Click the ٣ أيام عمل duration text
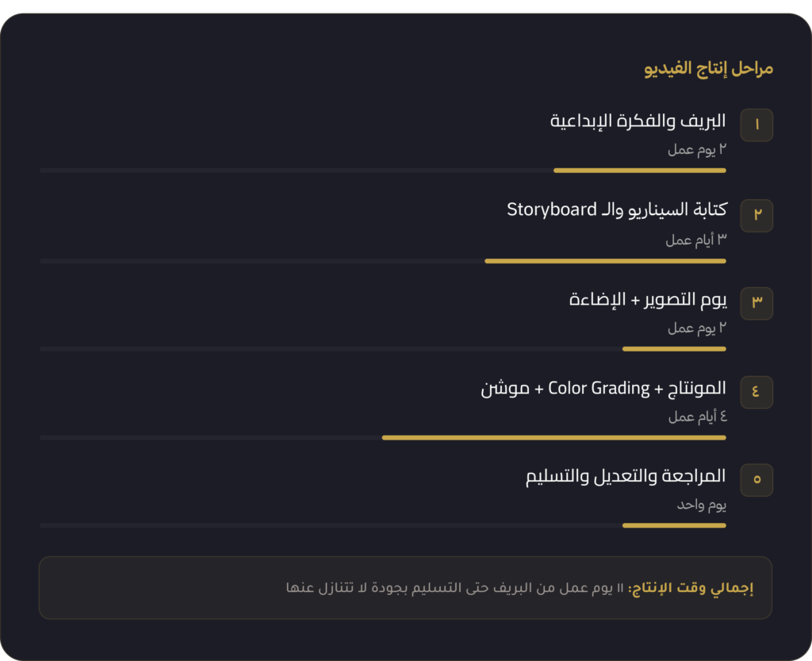This screenshot has height=661, width=812. (x=696, y=240)
